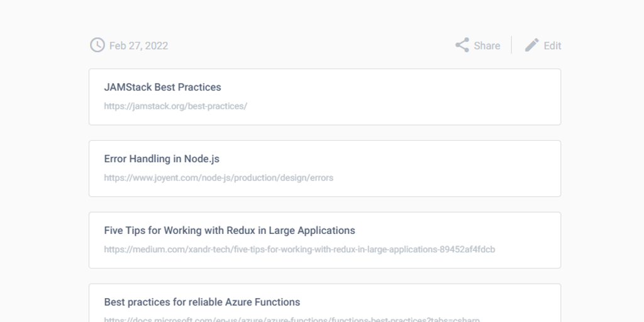
Task: Follow the jamstack.org best-practices URL
Action: (x=175, y=106)
